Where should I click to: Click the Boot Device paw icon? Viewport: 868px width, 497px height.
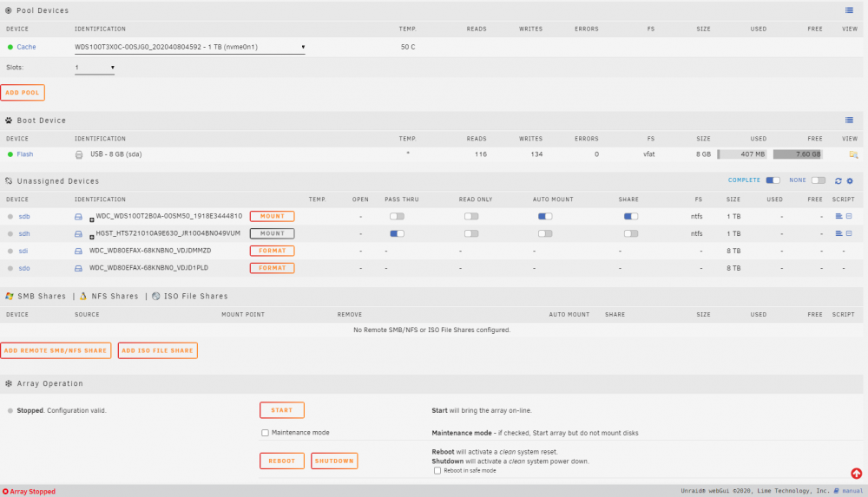click(x=9, y=120)
